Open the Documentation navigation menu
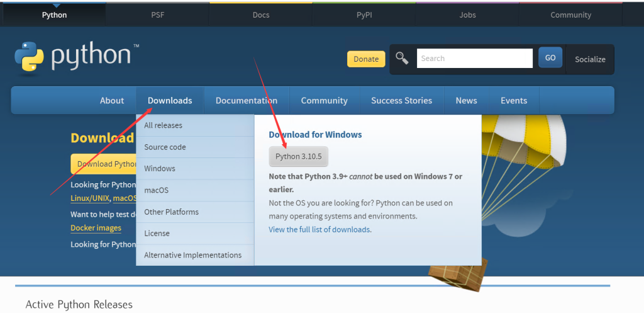The image size is (644, 313). [247, 100]
